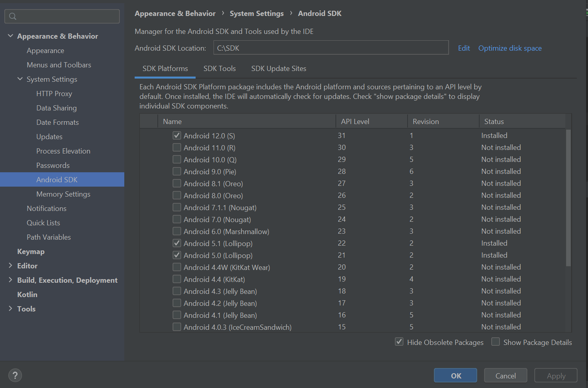588x388 pixels.
Task: Sort by the API Level column header
Action: [x=372, y=121]
